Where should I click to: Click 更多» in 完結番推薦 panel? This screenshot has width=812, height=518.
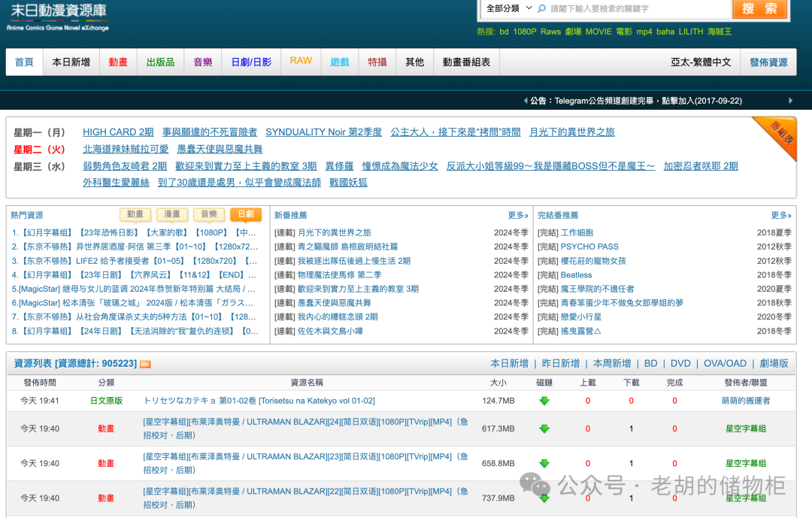pyautogui.click(x=781, y=215)
